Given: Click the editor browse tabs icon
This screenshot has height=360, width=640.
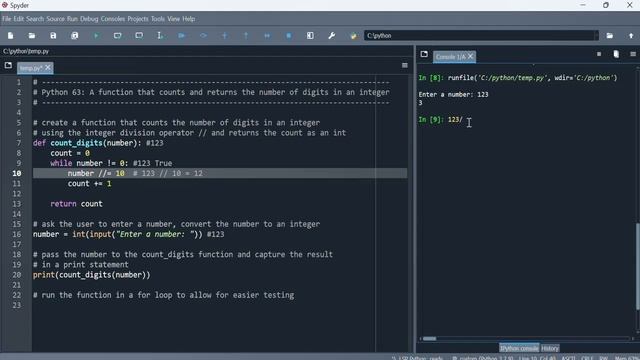Looking at the screenshot, I should pyautogui.click(x=8, y=65).
